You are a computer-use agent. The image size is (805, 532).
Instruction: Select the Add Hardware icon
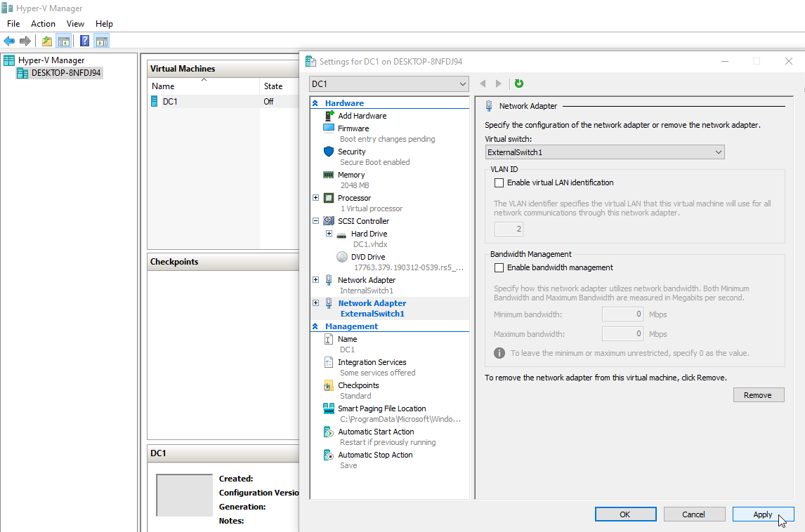(x=329, y=116)
